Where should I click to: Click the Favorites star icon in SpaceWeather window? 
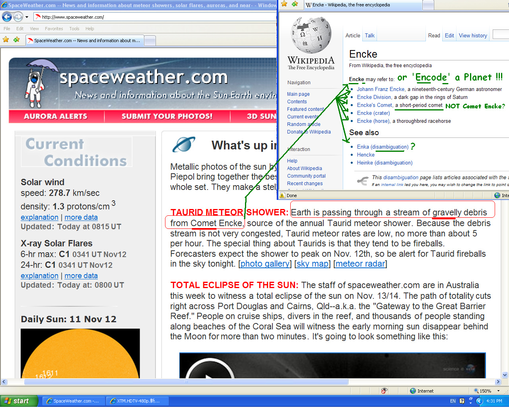pyautogui.click(x=6, y=40)
